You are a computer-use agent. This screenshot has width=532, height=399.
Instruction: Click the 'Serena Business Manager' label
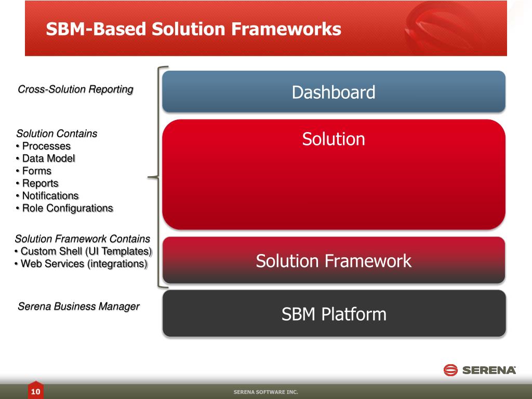(79, 307)
